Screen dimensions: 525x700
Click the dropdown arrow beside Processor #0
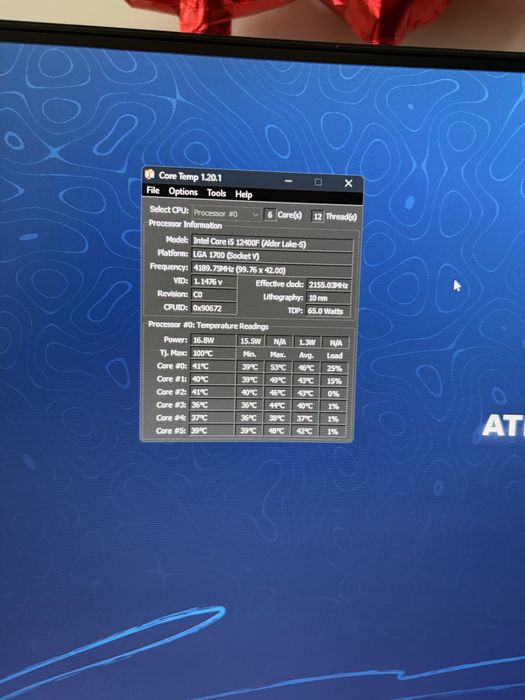coord(255,215)
